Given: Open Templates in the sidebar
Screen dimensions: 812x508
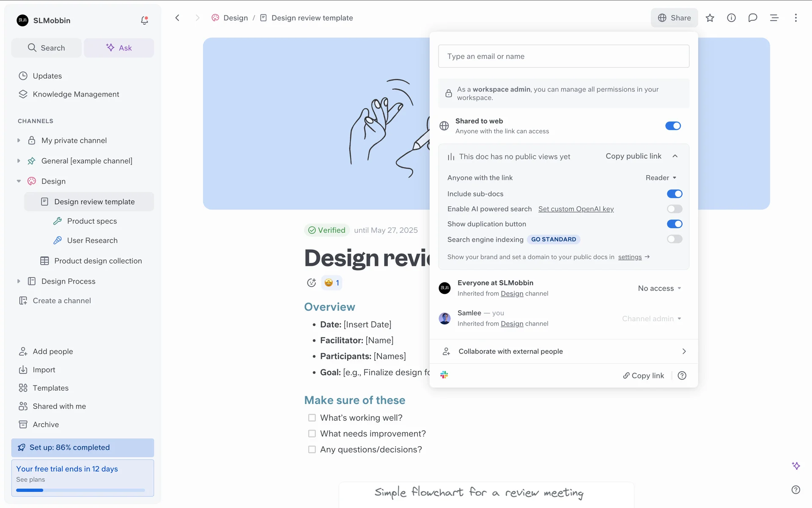Looking at the screenshot, I should pyautogui.click(x=50, y=388).
